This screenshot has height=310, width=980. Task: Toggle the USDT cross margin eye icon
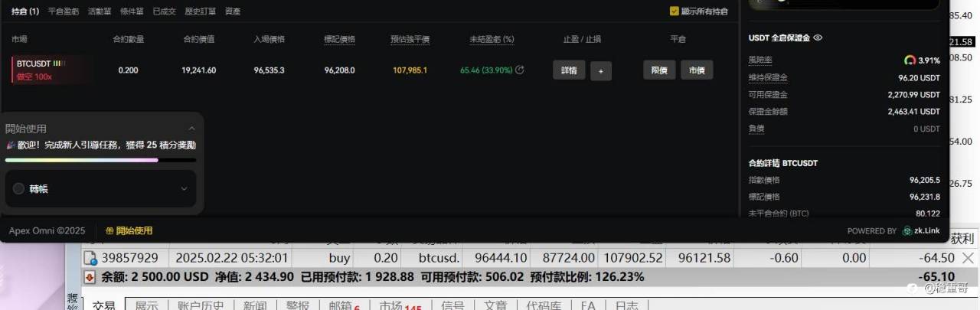[x=818, y=38]
